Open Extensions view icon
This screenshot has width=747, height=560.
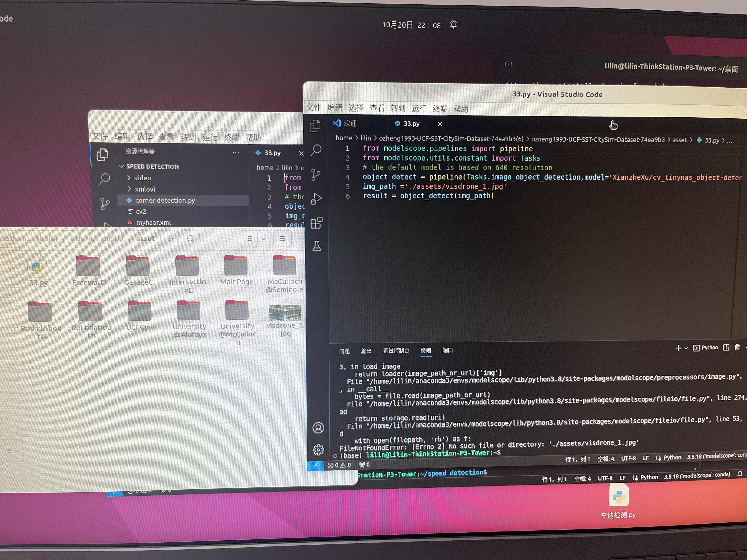(316, 223)
